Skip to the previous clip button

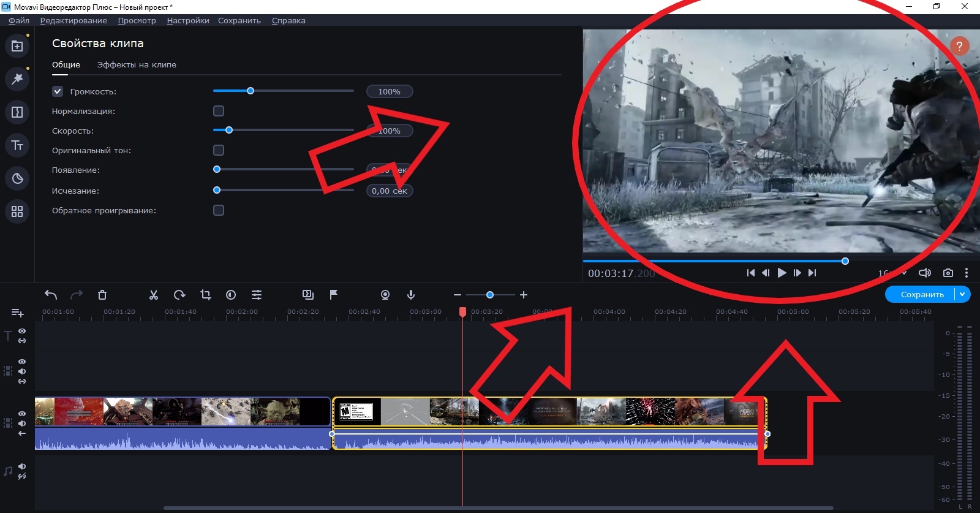click(750, 273)
